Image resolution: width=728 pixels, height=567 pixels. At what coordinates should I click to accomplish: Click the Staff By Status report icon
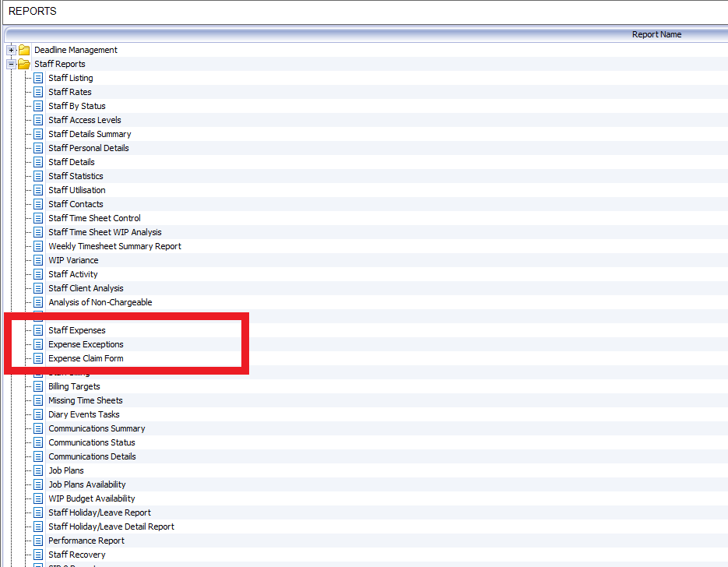(x=38, y=106)
